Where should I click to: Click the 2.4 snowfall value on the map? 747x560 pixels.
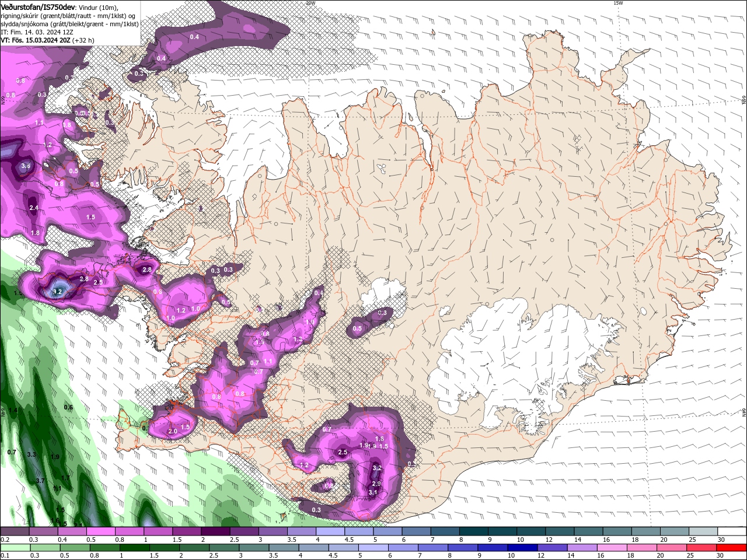(33, 208)
